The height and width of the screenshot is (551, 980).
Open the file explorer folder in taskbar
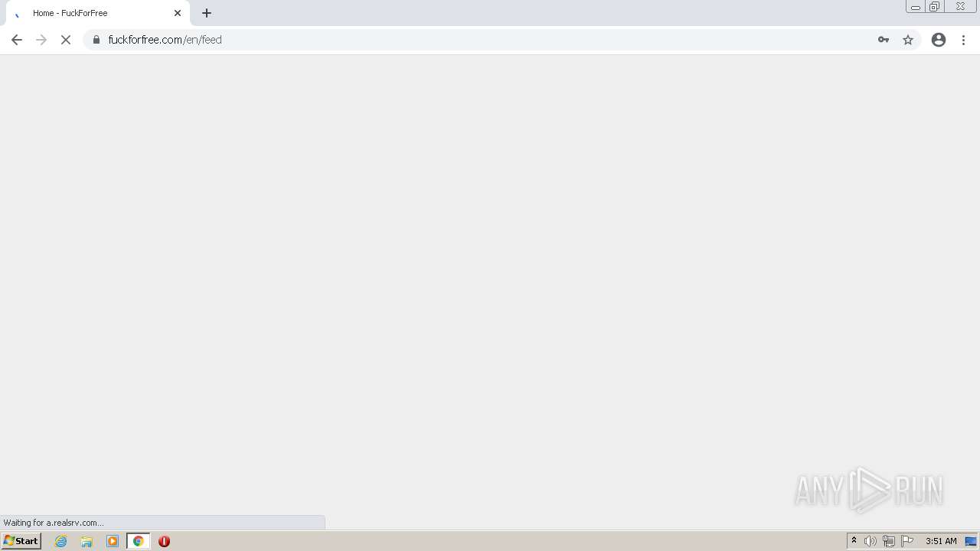click(87, 541)
